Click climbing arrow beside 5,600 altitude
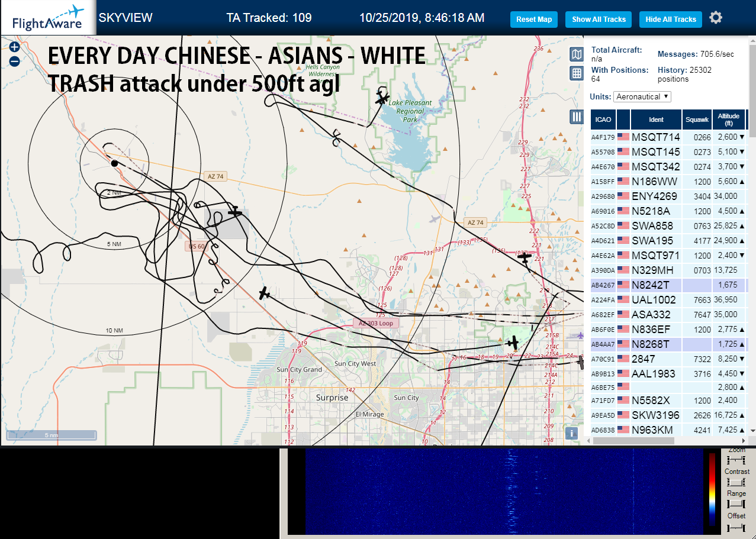The width and height of the screenshot is (756, 539). [x=742, y=182]
